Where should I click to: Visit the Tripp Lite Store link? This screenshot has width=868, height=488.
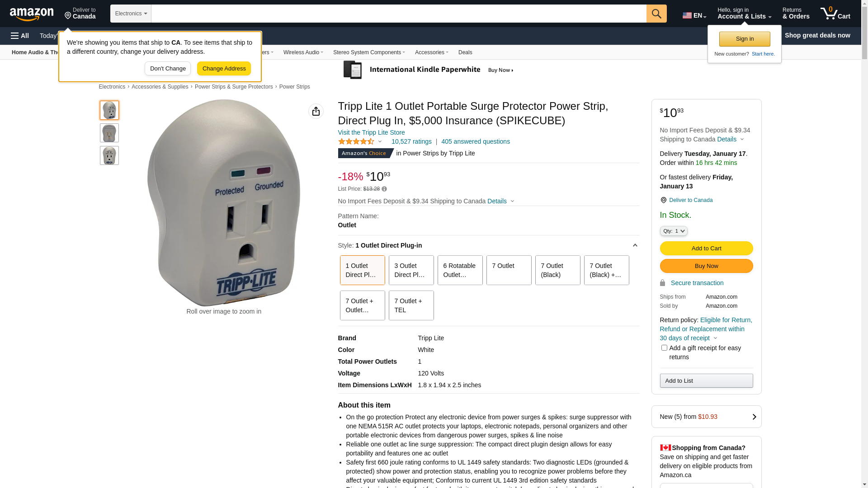coord(371,132)
